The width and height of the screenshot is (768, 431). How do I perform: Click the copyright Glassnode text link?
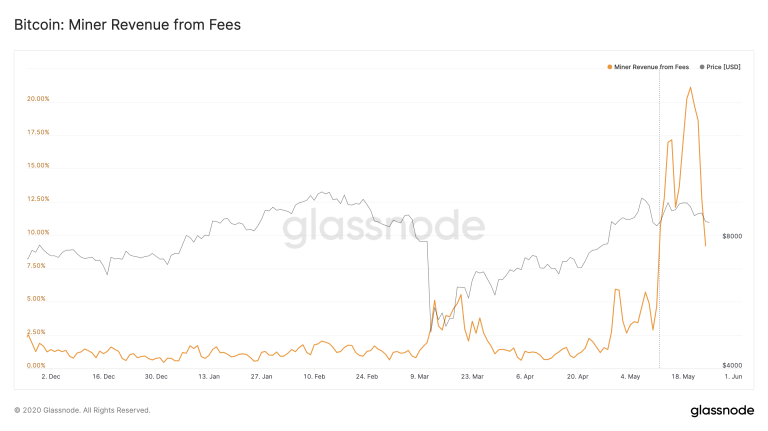[x=82, y=410]
